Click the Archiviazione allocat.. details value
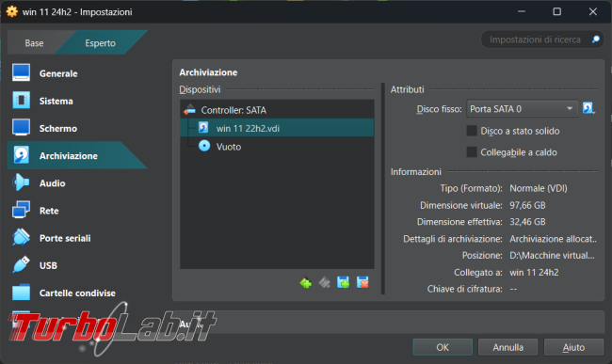Image resolution: width=612 pixels, height=364 pixels. (553, 239)
